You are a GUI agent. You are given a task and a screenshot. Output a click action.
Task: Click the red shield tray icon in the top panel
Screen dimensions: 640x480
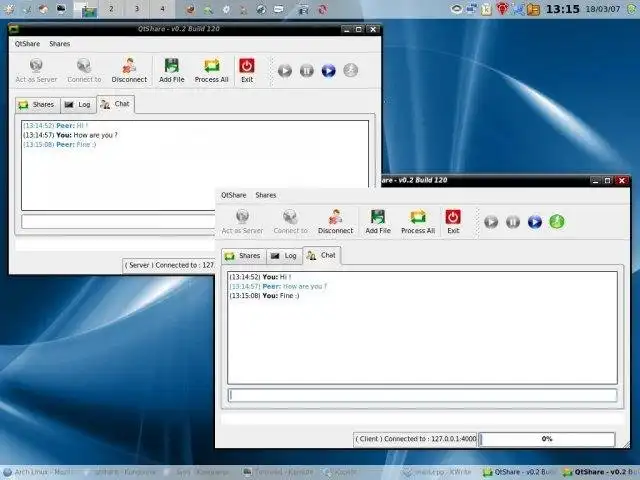(x=502, y=9)
